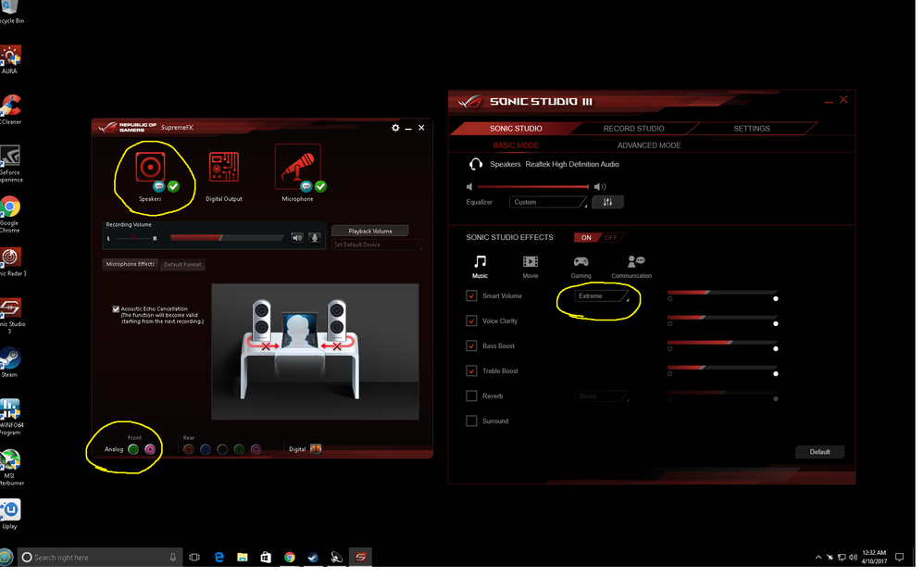Enable Reverb checkbox
The height and width of the screenshot is (578, 924).
[471, 396]
